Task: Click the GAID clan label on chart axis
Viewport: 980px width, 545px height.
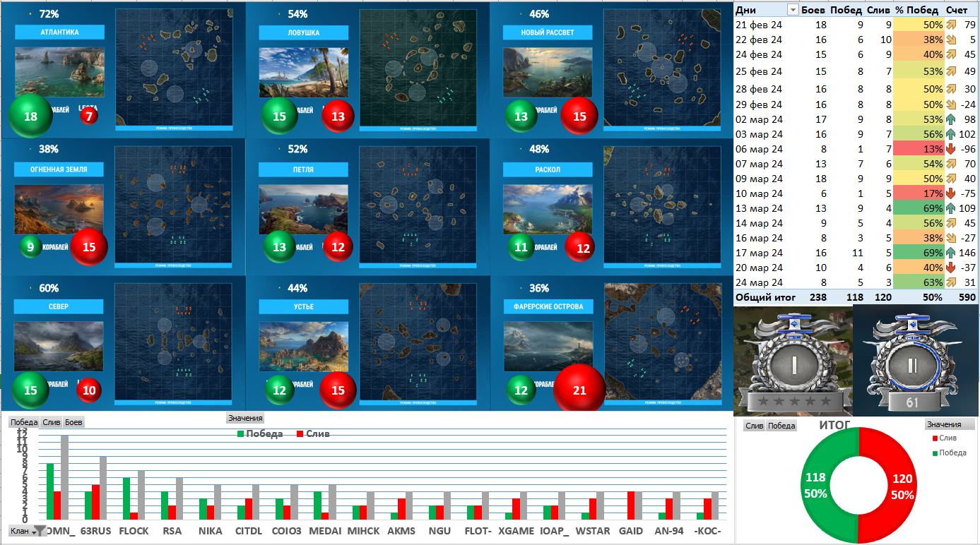Action: coord(630,531)
